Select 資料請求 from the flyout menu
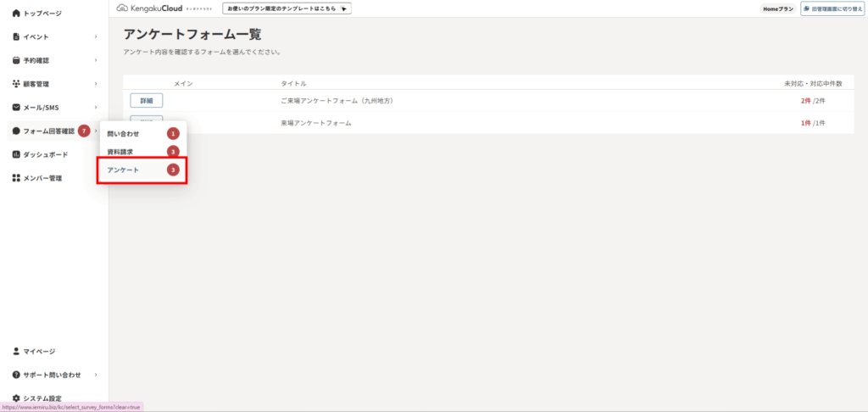 120,152
